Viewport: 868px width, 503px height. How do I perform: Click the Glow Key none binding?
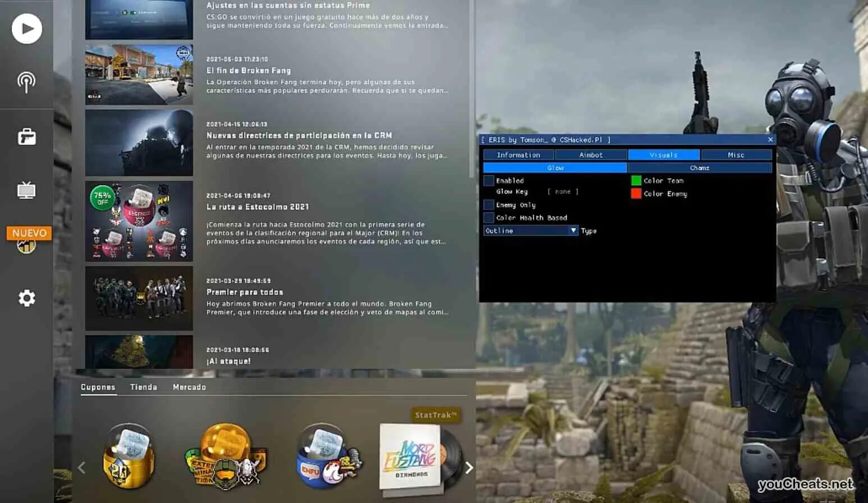coord(563,192)
